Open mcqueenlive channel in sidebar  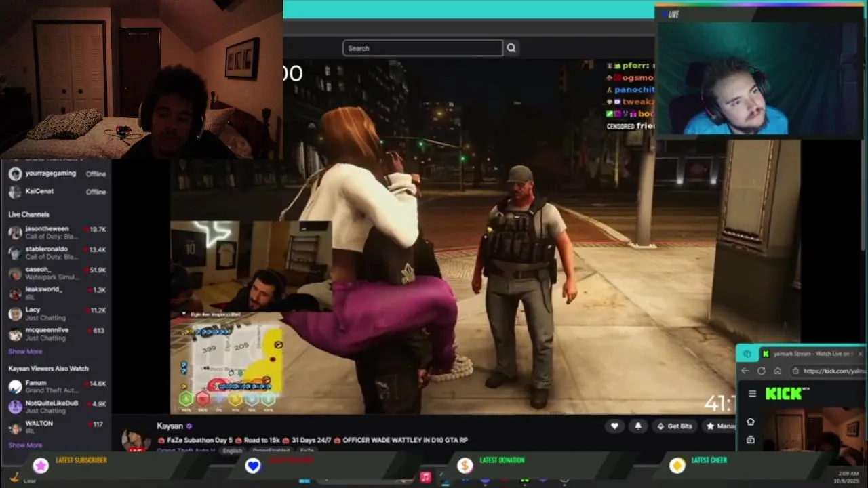point(57,333)
